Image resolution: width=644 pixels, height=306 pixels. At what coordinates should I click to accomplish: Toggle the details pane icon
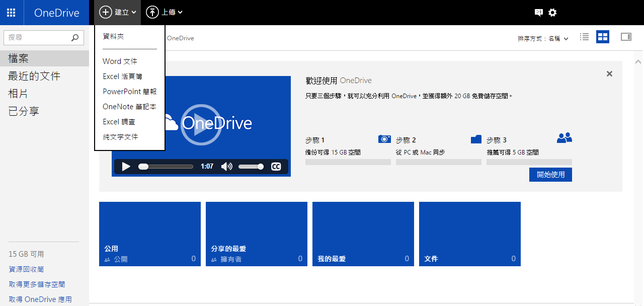626,37
